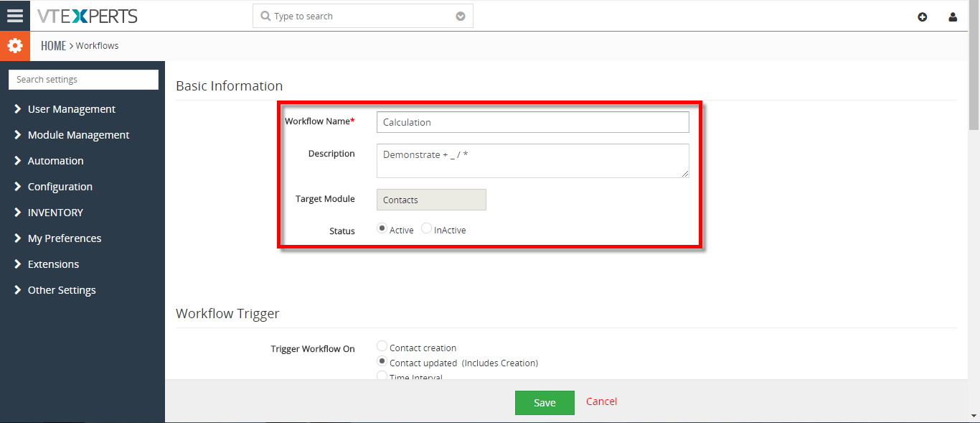Open the search bar dropdown arrow
The height and width of the screenshot is (423, 980).
(461, 16)
